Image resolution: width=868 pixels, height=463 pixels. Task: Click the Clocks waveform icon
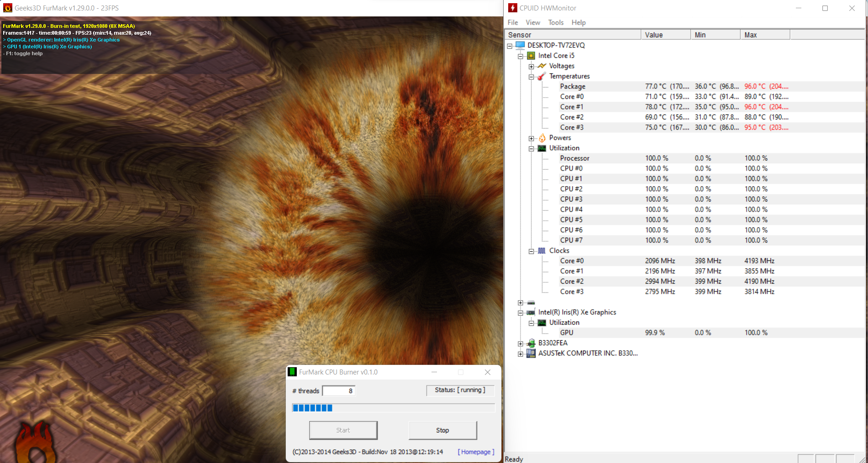coord(542,250)
